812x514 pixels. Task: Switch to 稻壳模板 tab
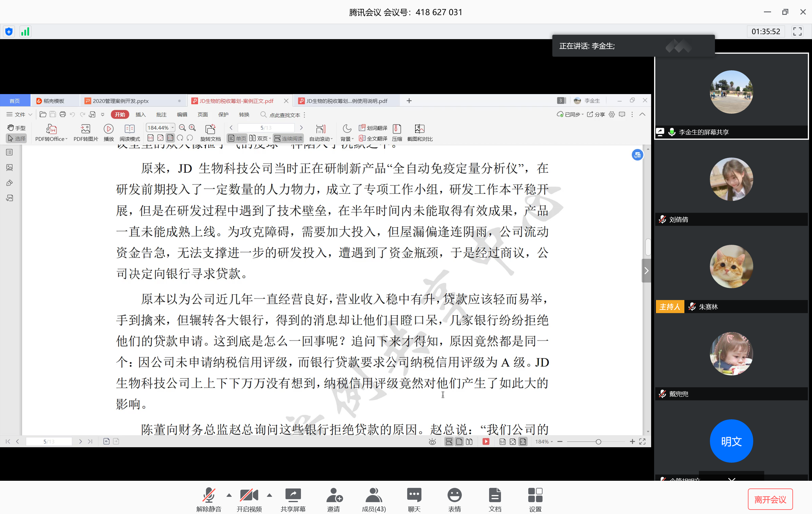tap(54, 101)
